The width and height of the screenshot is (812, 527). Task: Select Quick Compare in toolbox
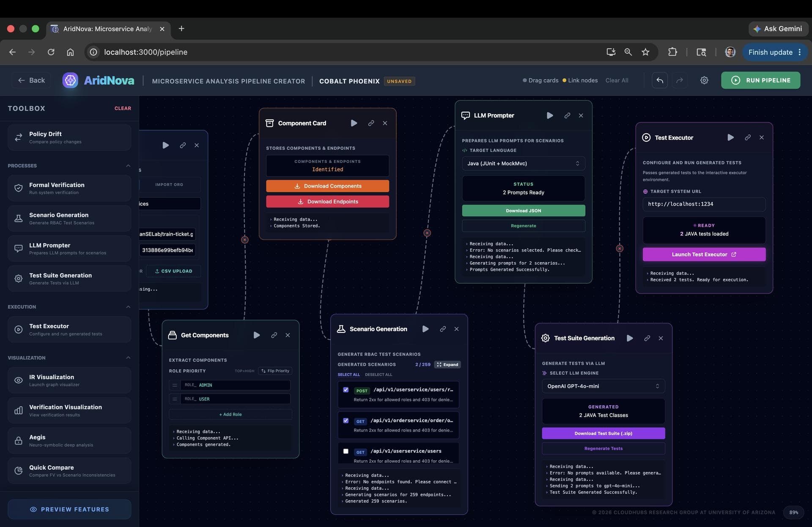point(69,471)
